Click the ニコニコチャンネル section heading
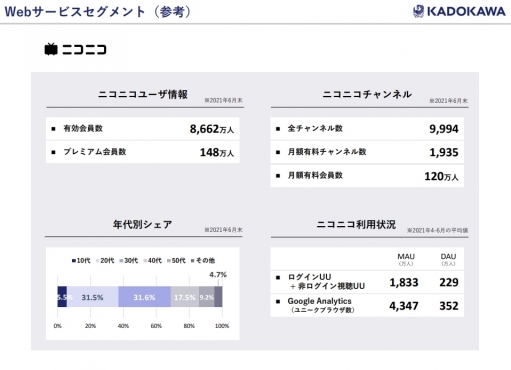This screenshot has width=511, height=370. click(367, 95)
